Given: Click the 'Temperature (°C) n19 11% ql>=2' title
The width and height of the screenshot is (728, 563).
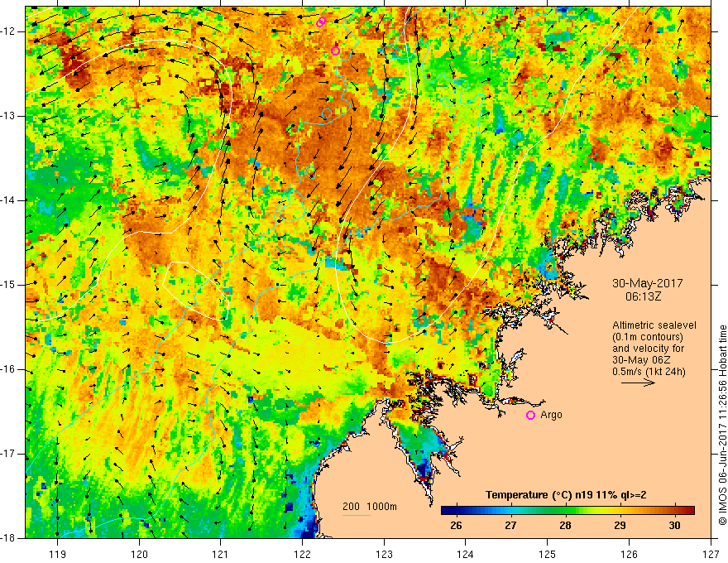Looking at the screenshot, I should 566,495.
